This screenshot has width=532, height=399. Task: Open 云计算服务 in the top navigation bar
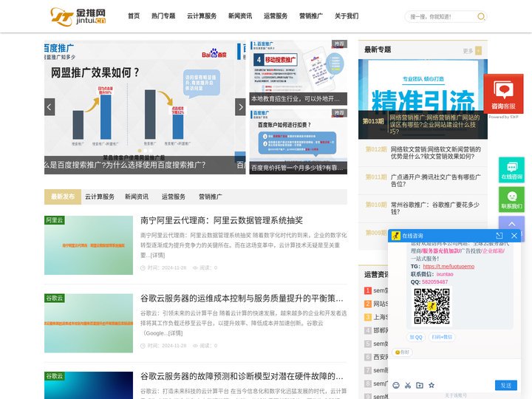(202, 16)
